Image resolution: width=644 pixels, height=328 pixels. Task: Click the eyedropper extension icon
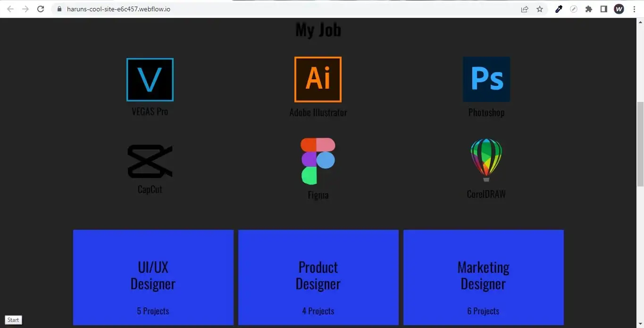tap(559, 9)
